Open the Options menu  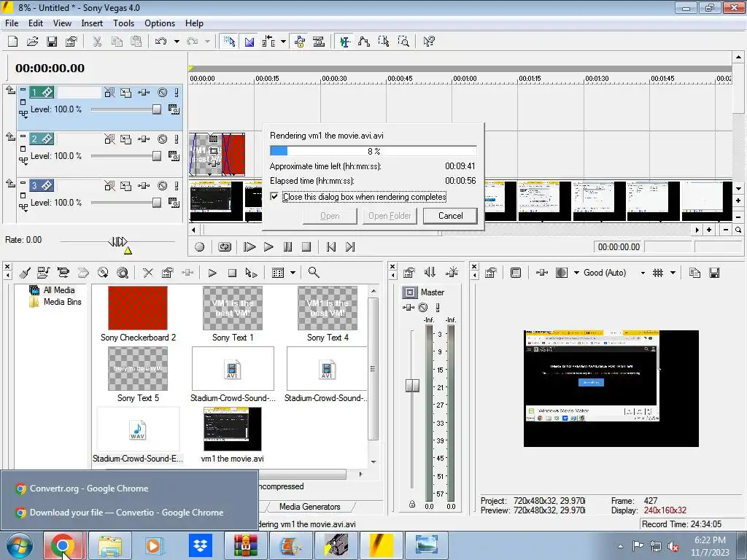pos(160,23)
